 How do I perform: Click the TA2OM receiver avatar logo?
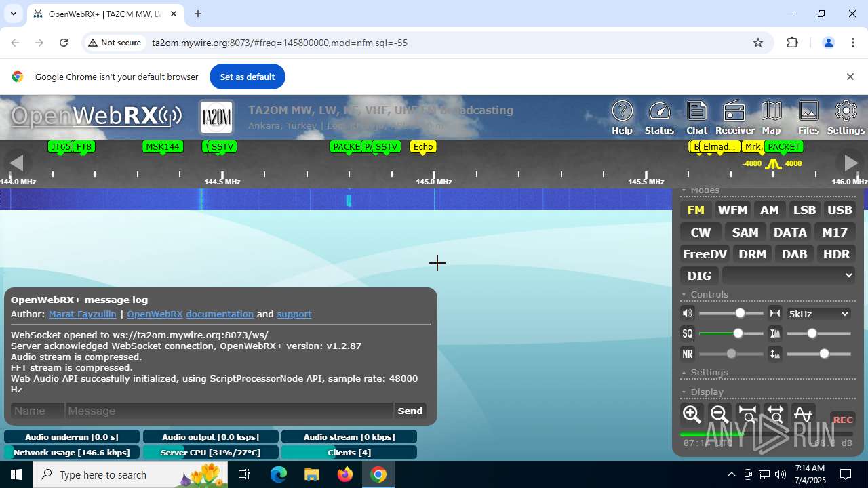216,117
